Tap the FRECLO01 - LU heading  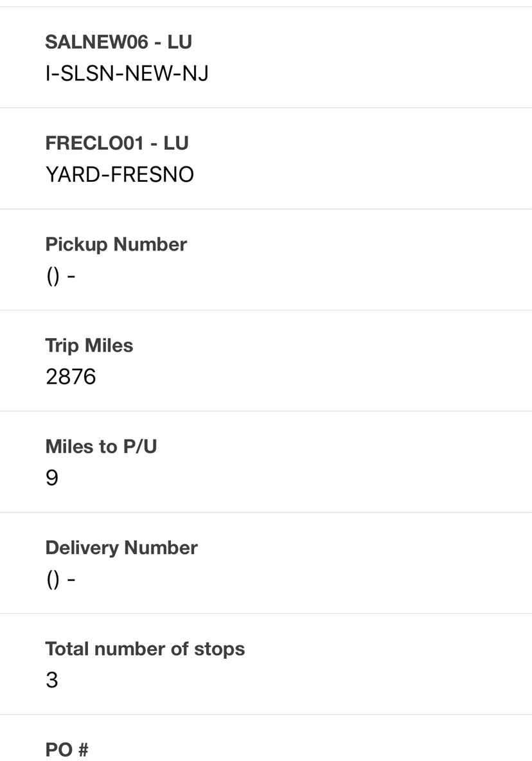click(x=117, y=143)
